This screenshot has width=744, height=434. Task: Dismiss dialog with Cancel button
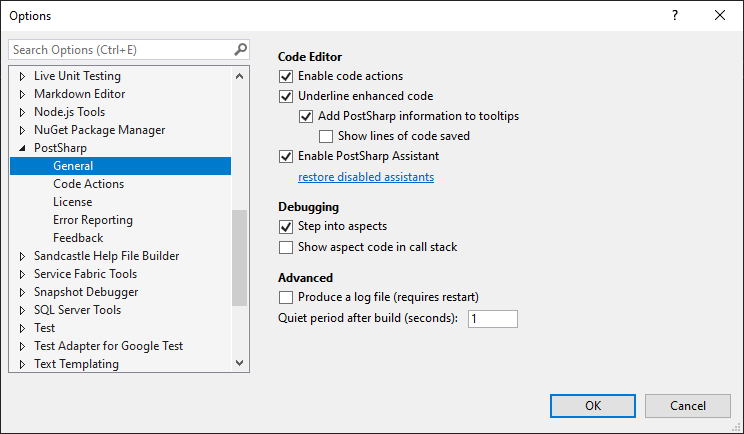click(688, 406)
